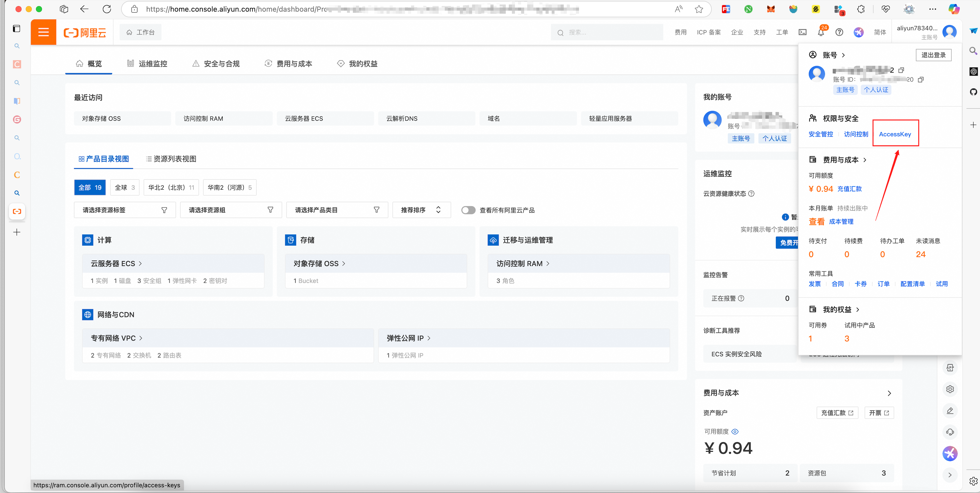Image resolution: width=980 pixels, height=493 pixels.
Task: Click the search magnifier in the top bar
Action: tap(560, 32)
